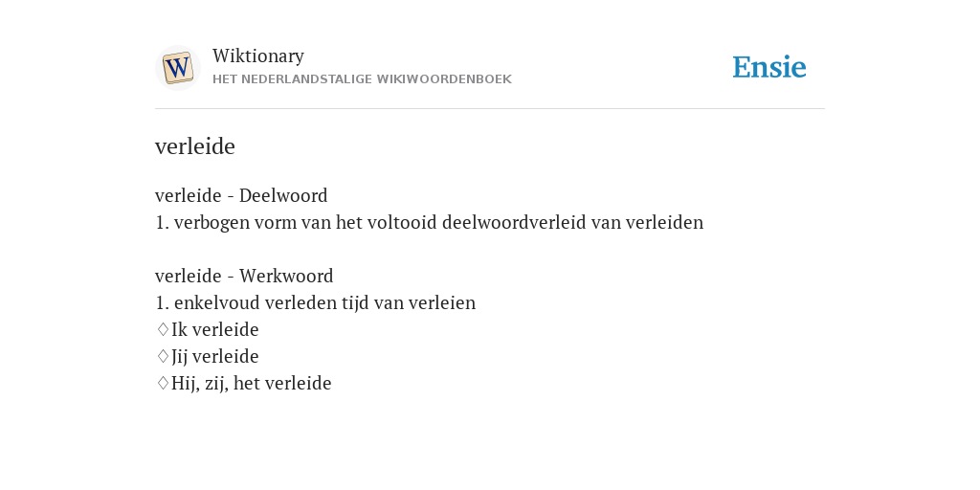
Task: Click the Wiktionary source title
Action: (x=258, y=56)
